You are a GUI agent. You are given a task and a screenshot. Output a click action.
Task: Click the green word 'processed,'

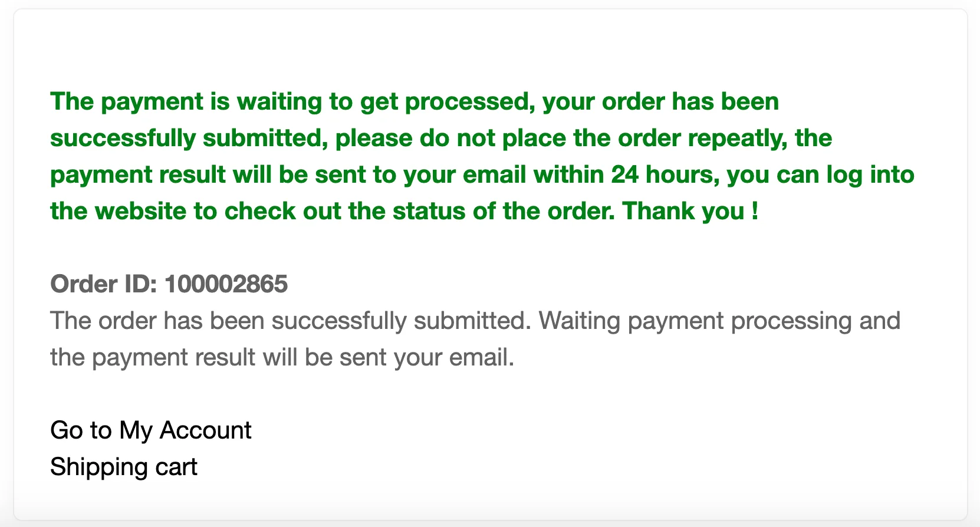click(470, 102)
